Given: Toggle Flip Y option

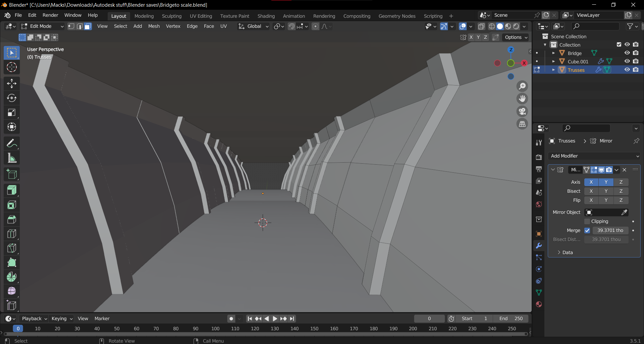Looking at the screenshot, I should pyautogui.click(x=606, y=200).
